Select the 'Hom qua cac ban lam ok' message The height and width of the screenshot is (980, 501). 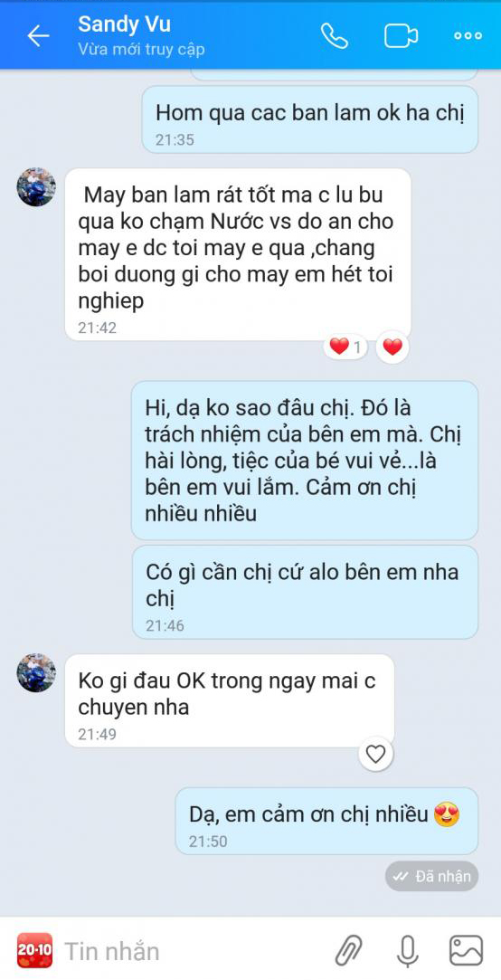310,120
